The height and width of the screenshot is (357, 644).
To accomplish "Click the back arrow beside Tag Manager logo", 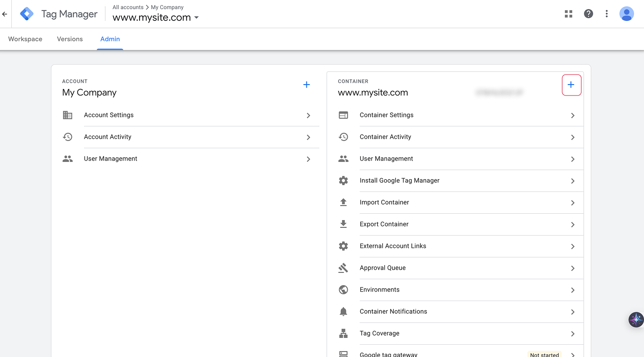I will 5,14.
